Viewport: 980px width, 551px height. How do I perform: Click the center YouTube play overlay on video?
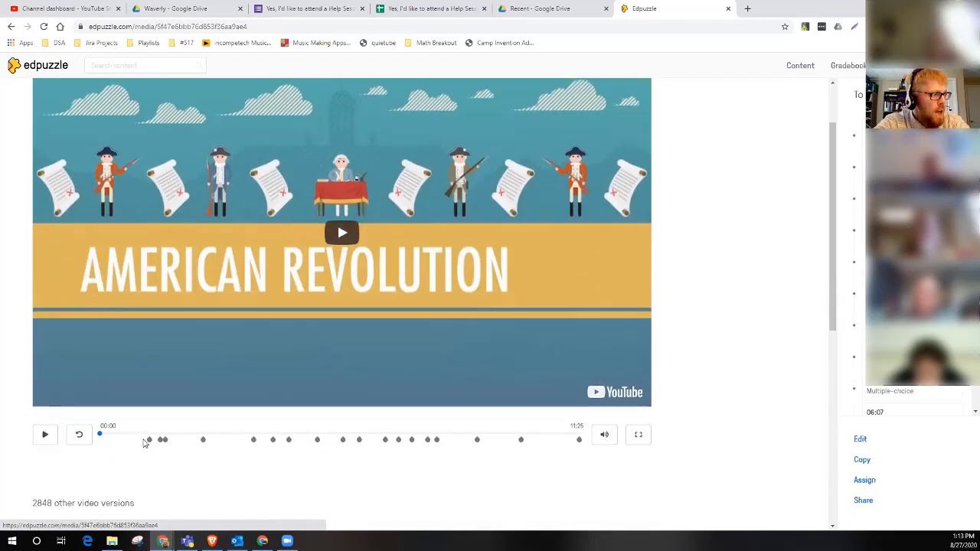341,233
